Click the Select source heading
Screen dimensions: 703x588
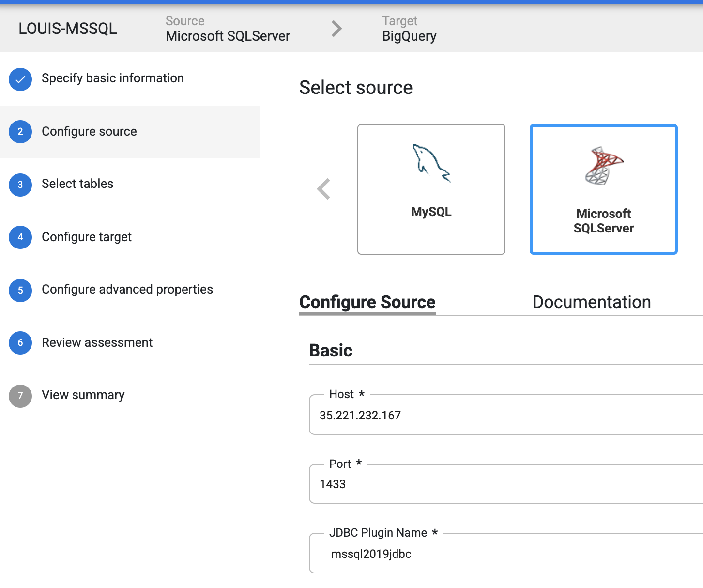pyautogui.click(x=356, y=88)
